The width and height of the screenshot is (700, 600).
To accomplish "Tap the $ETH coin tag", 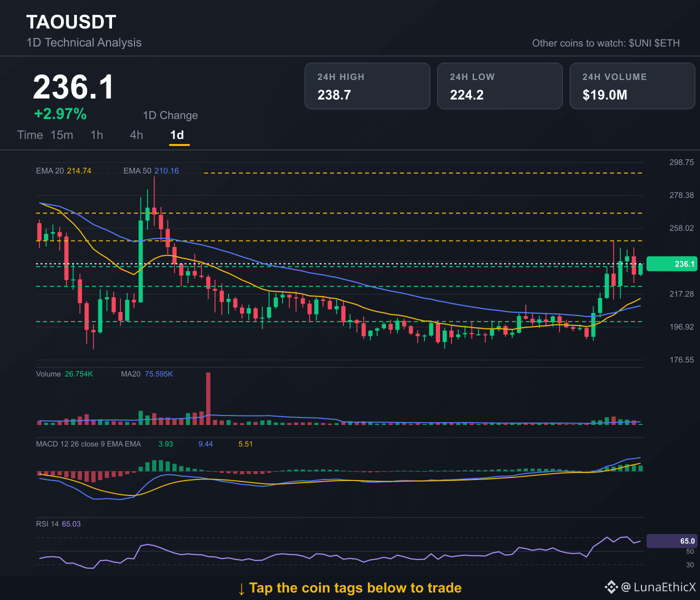I will (667, 43).
